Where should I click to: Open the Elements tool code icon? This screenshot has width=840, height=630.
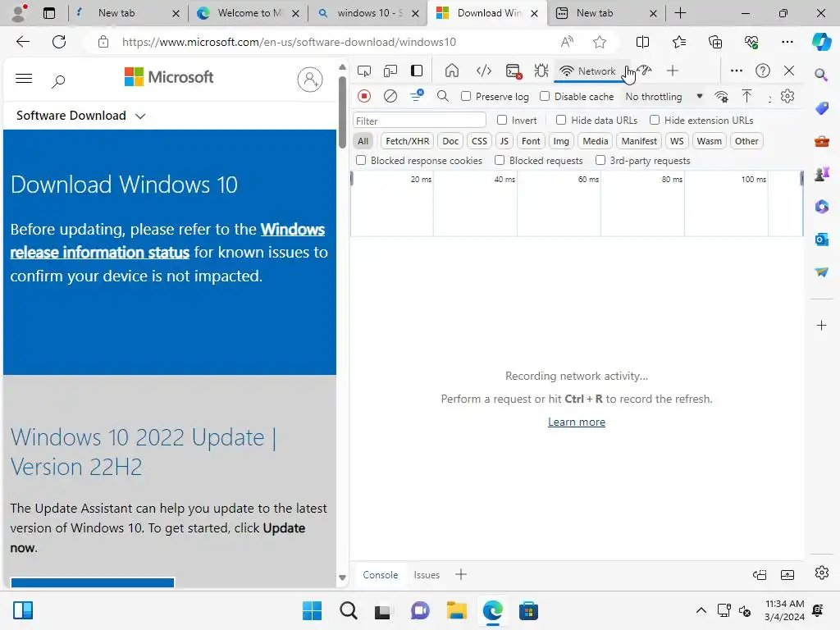click(484, 71)
